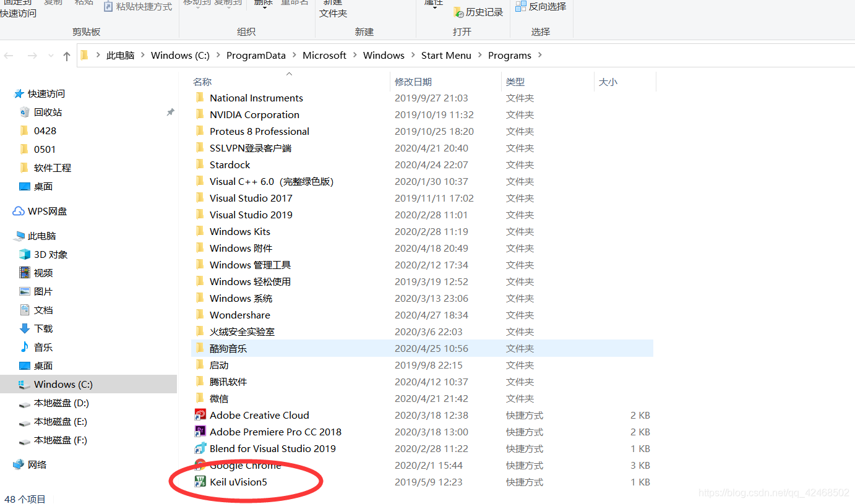Screen dimensions: 855x504
Task: Click the Blend for Visual Studio 2019 icon
Action: [x=200, y=448]
